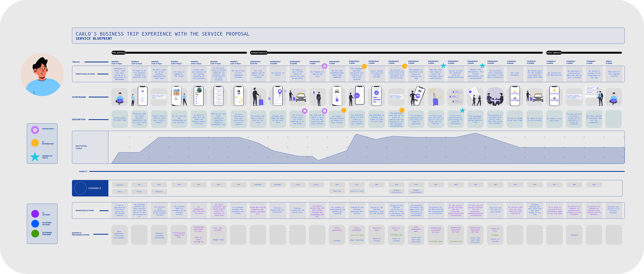Click the teal star beside the Wednesday 2:30PM column

click(x=482, y=66)
